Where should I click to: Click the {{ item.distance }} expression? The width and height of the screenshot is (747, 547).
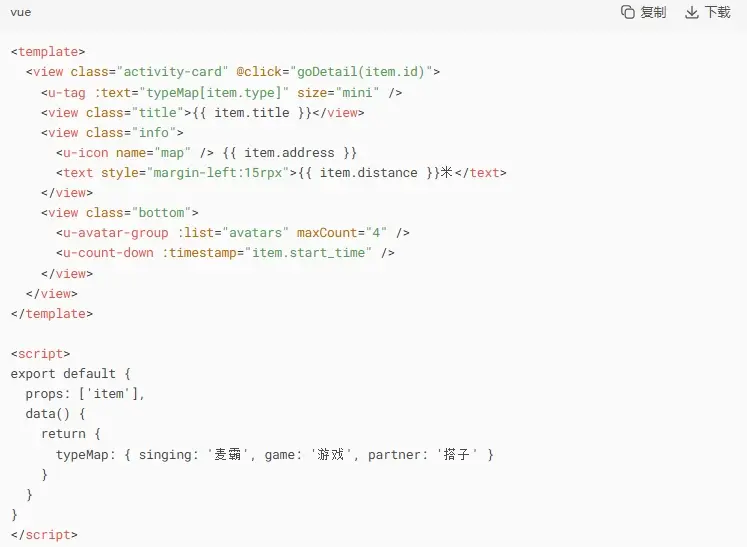coord(368,173)
